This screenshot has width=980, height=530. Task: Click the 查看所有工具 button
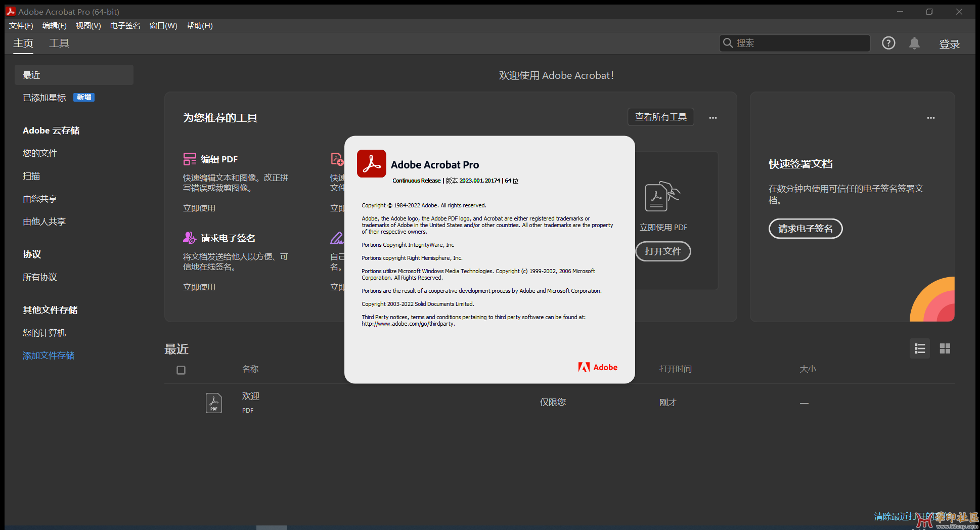660,117
